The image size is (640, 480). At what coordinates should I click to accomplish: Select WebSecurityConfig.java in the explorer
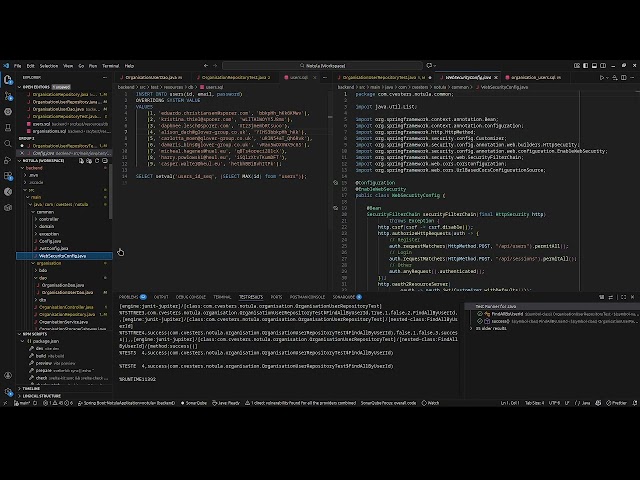click(62, 256)
